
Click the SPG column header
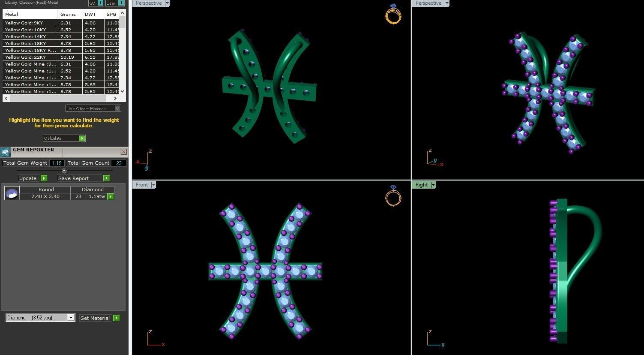click(112, 14)
